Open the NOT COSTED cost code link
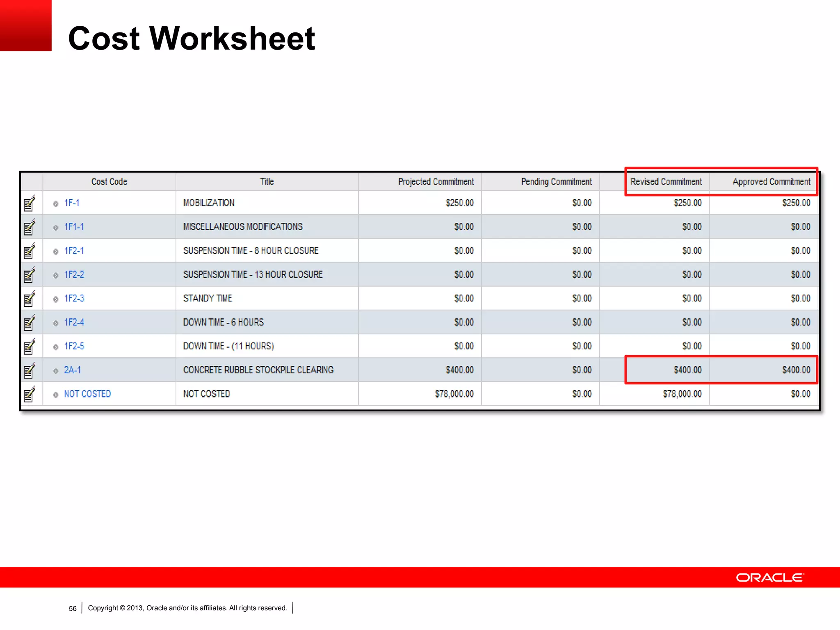Viewport: 840px width, 630px height. click(x=87, y=394)
